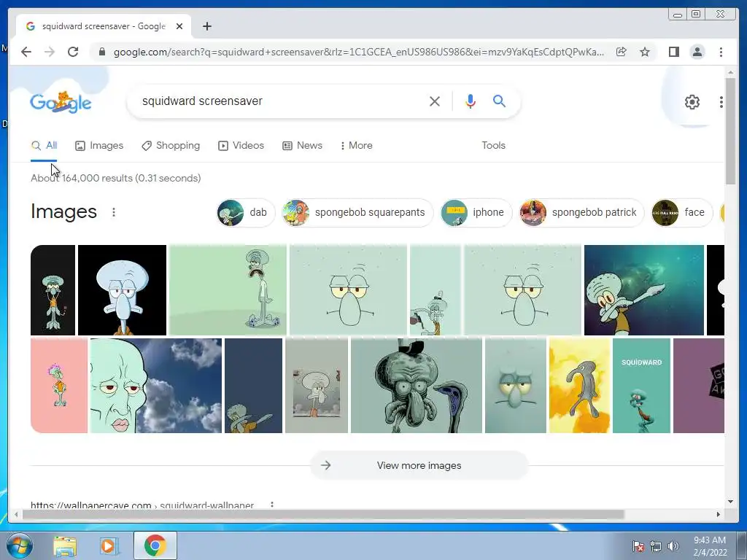747x560 pixels.
Task: Open Action Center flag tray icon
Action: coord(638,546)
